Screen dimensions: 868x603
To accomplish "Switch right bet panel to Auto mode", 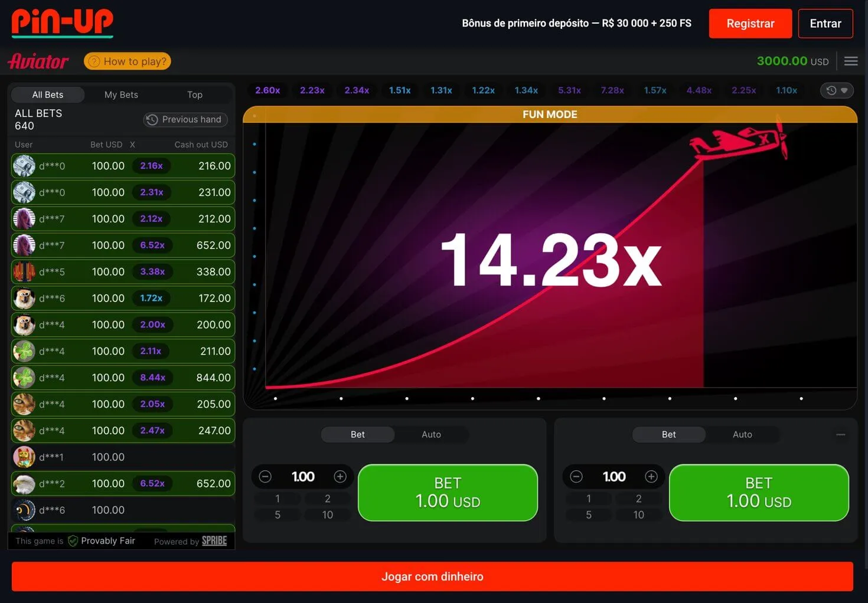I will [742, 434].
